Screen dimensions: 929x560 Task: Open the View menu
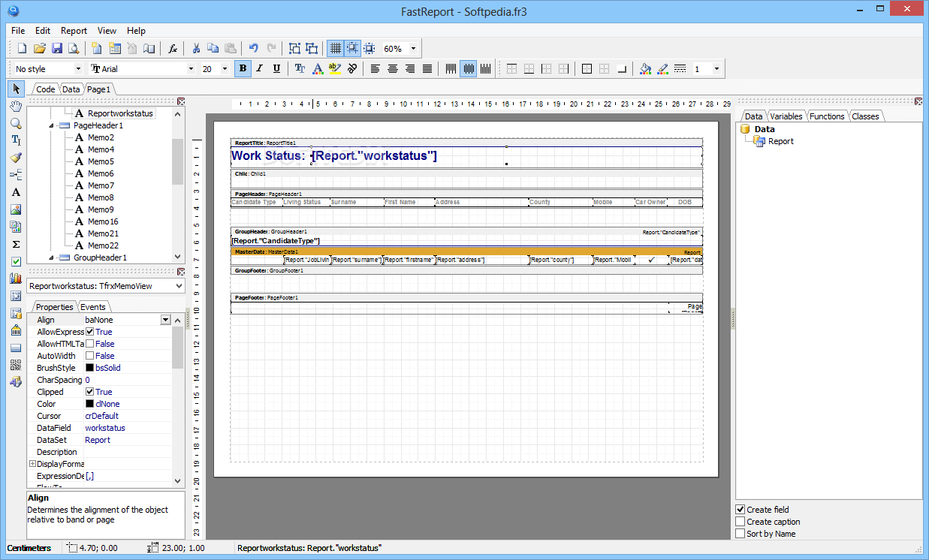[x=107, y=31]
